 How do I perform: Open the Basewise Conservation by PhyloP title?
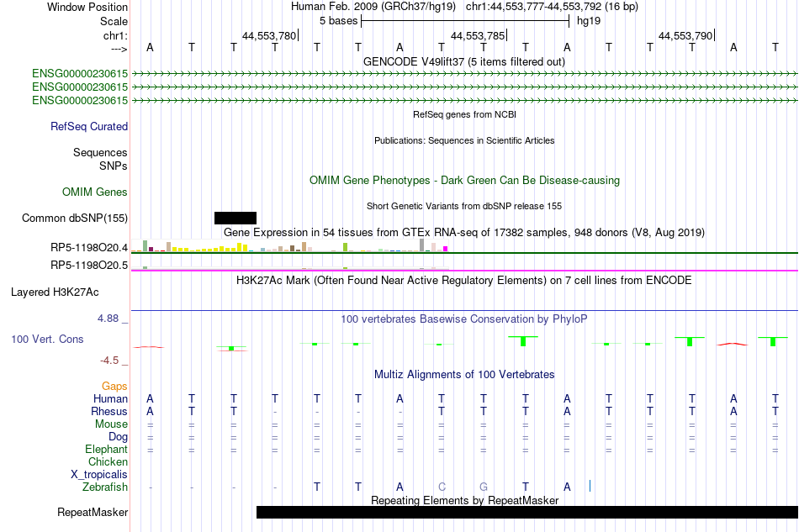tap(464, 319)
